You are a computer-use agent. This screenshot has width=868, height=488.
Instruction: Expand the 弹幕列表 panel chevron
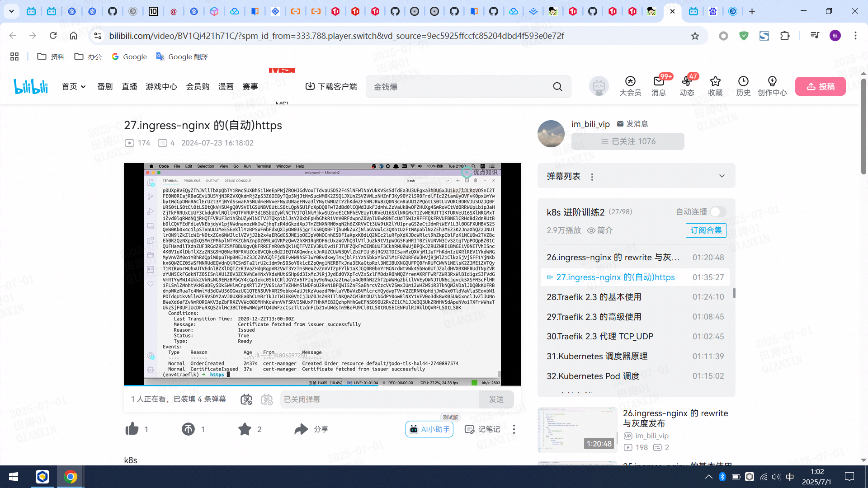click(x=722, y=176)
